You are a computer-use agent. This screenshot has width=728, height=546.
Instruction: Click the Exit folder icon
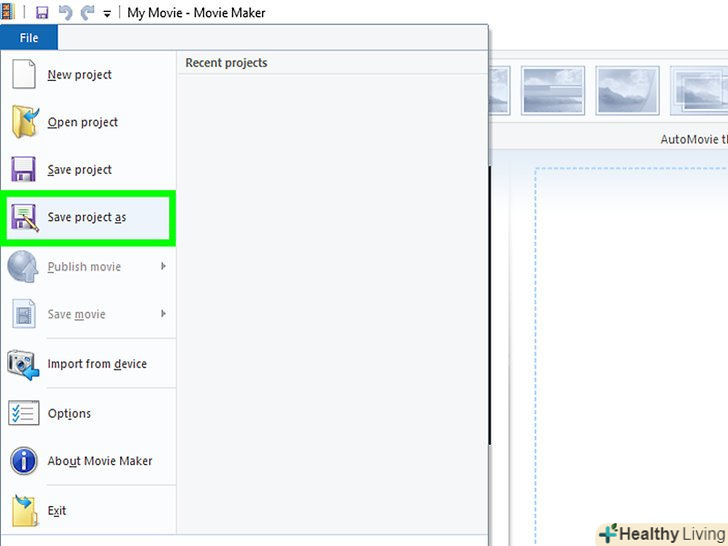tap(24, 511)
